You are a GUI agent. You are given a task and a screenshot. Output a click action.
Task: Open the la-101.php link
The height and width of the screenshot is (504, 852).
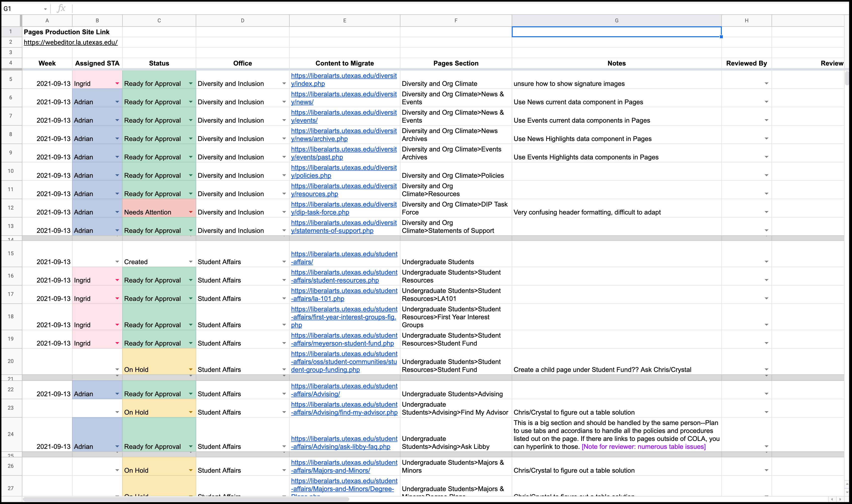click(344, 295)
